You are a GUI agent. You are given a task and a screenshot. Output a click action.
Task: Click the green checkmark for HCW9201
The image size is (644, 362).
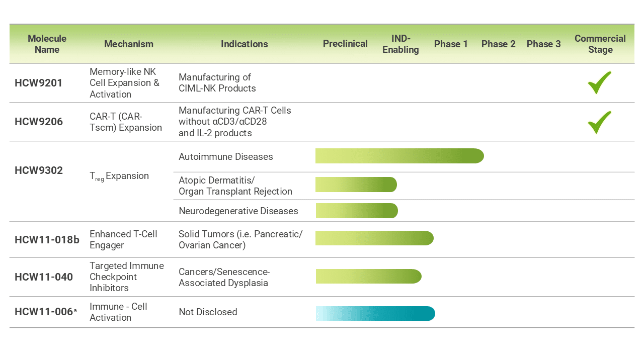coord(600,83)
